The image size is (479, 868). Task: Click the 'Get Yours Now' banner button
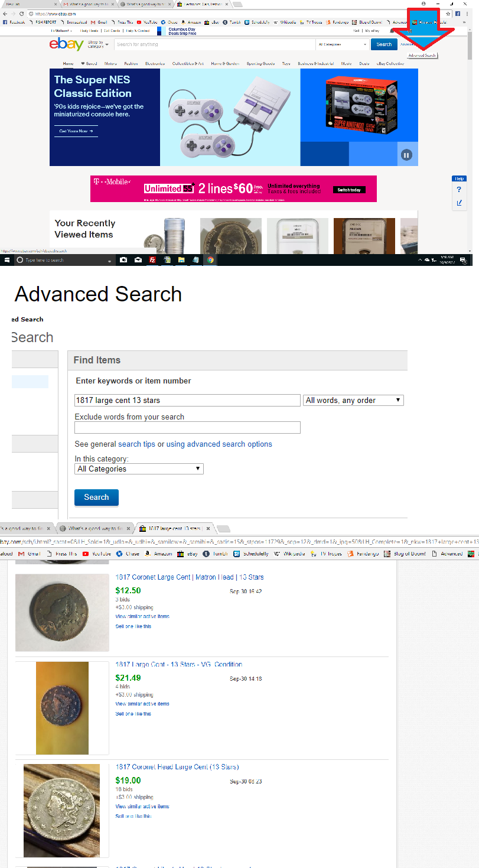click(76, 131)
